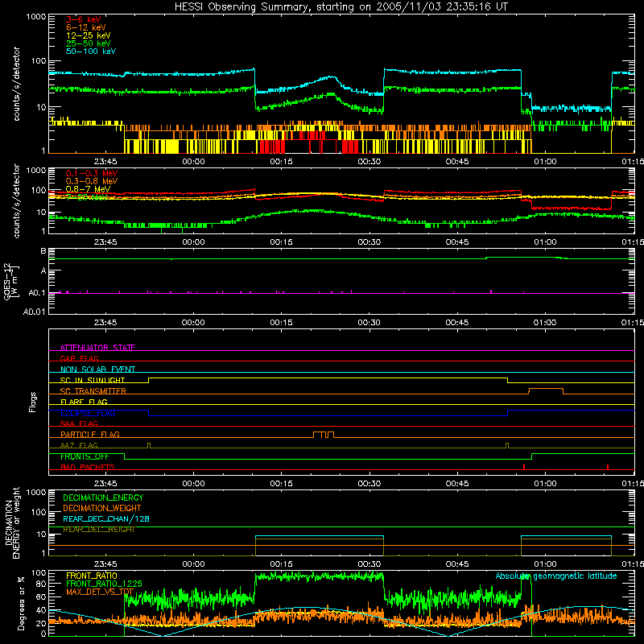Select the GAP_FLAG label

click(x=79, y=358)
